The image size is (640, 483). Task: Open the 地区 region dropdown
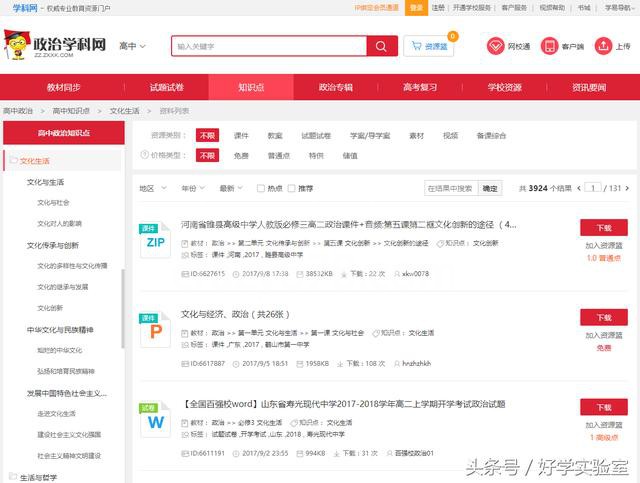[x=151, y=188]
